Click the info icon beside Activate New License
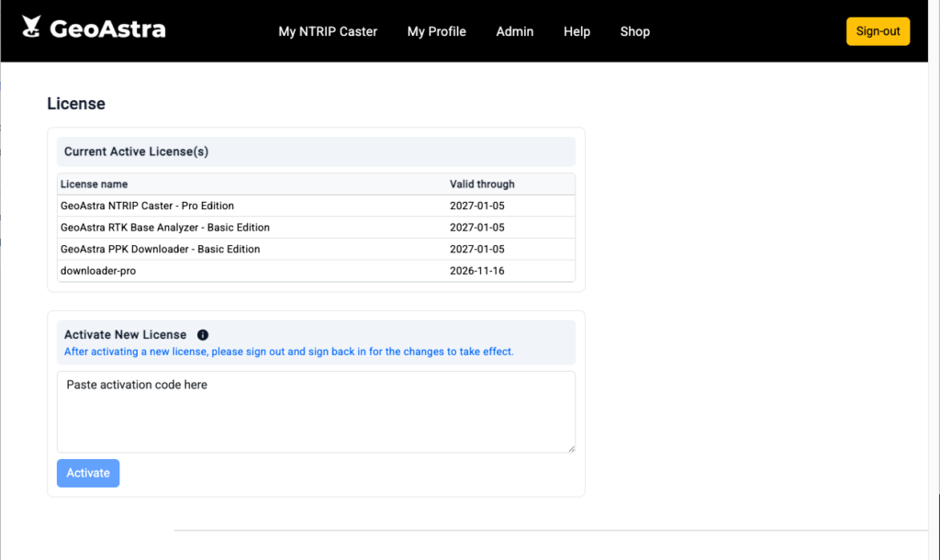 click(x=203, y=335)
